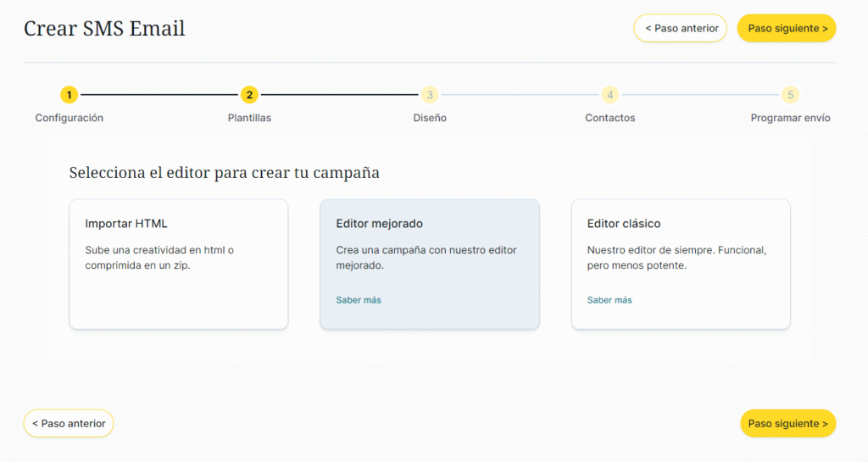Open the Diseño step label
Screen dimensions: 868x462
(x=430, y=118)
